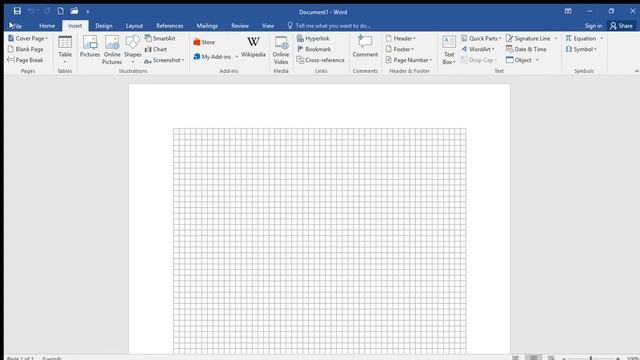640x360 pixels.
Task: Insert a Chart
Action: pyautogui.click(x=156, y=49)
